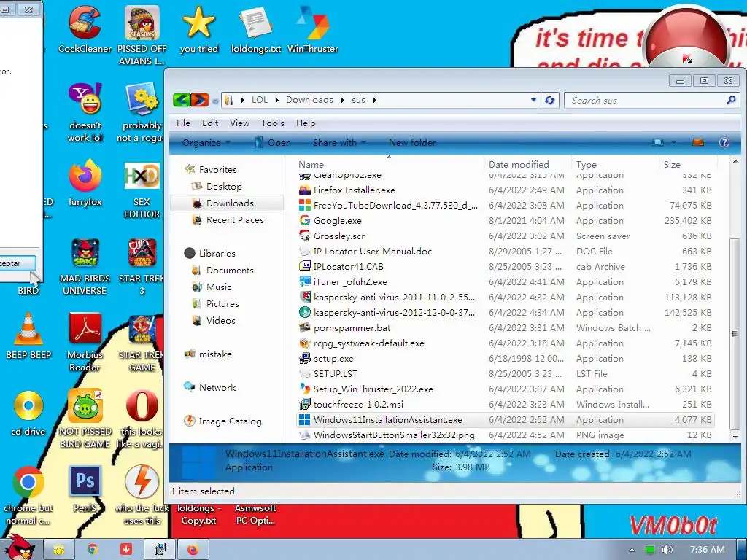Select WindowsStartButtonSmaller32x32.png file
Screen dimensions: 747x560
click(x=505, y=435)
